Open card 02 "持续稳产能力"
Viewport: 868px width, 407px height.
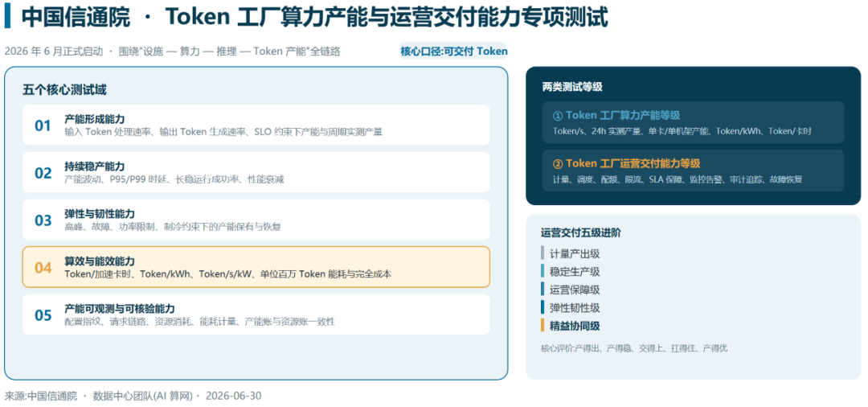pyautogui.click(x=256, y=172)
